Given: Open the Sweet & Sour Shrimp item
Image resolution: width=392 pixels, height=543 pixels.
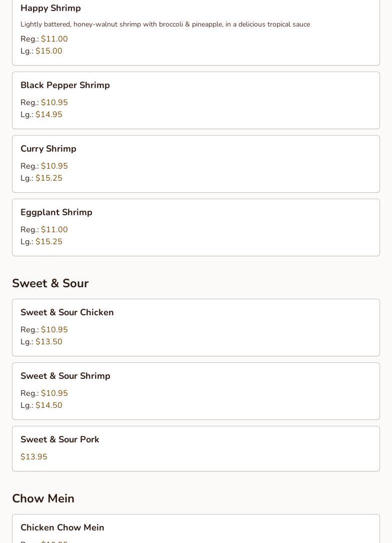Looking at the screenshot, I should 65,376.
